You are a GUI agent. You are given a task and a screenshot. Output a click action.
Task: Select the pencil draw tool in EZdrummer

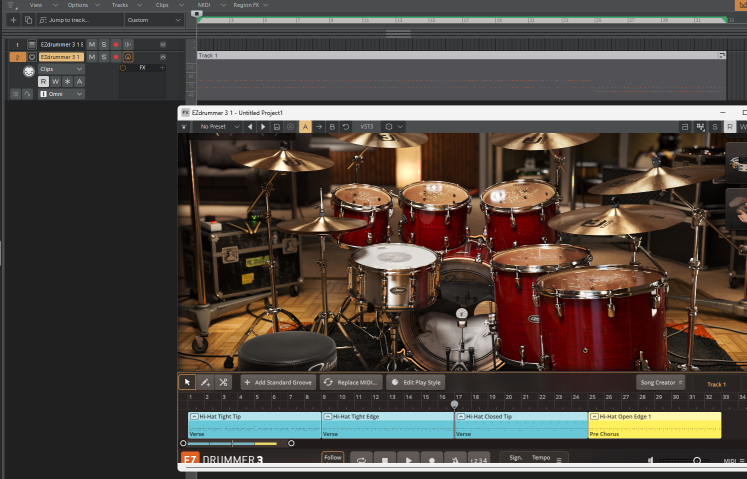[x=205, y=382]
